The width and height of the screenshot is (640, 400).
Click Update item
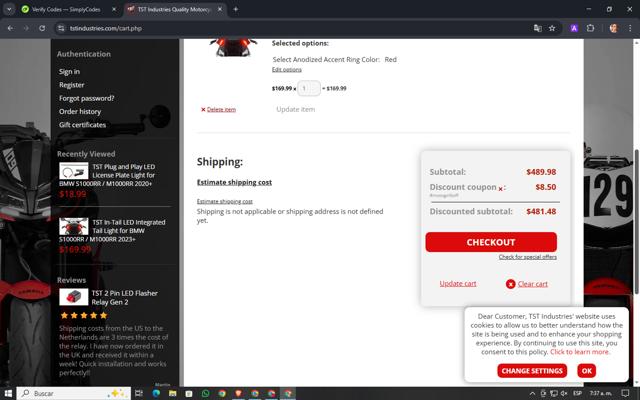tap(296, 109)
